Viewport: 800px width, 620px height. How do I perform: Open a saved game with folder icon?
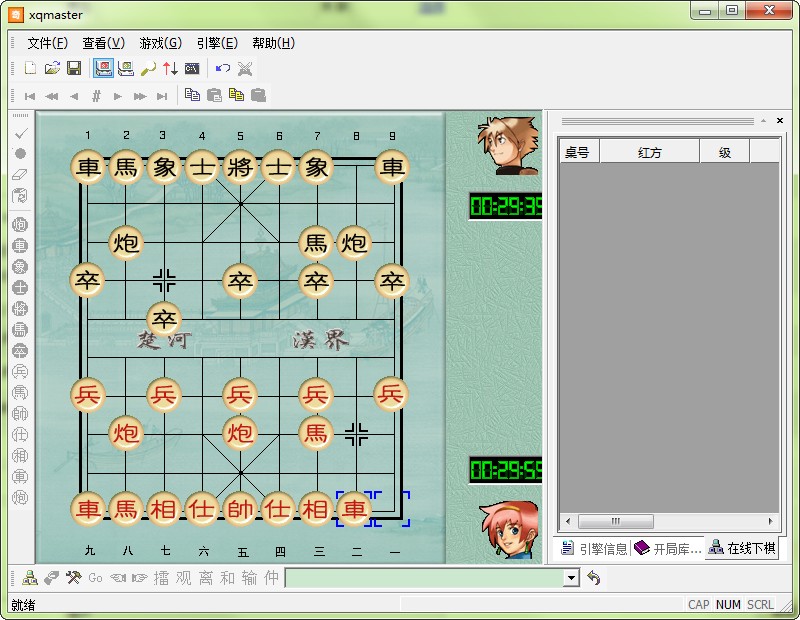coord(52,68)
